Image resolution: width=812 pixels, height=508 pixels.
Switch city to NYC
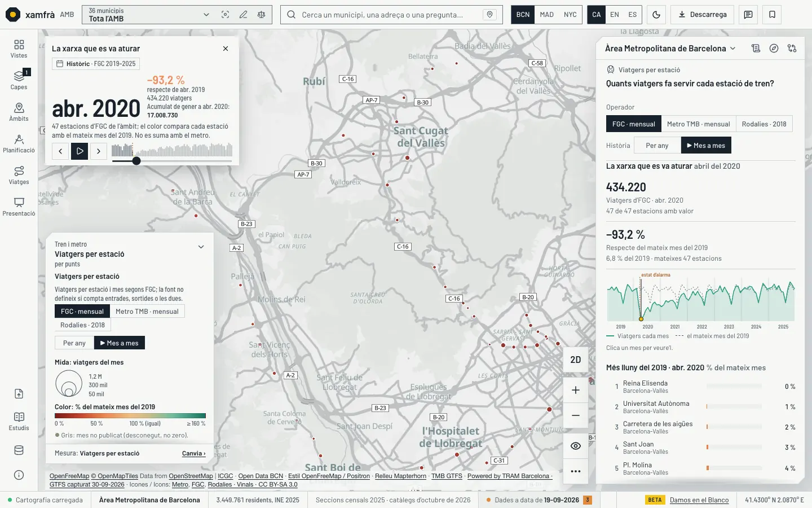click(570, 15)
